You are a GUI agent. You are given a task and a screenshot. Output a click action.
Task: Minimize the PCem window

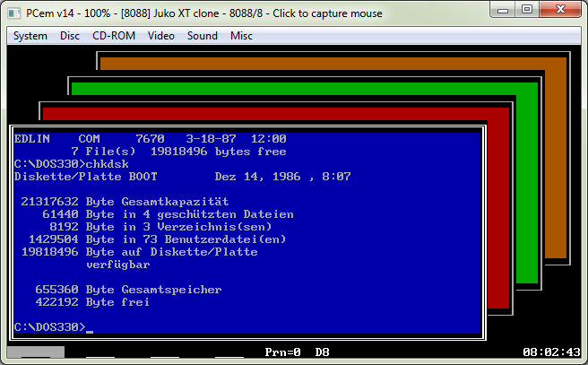pyautogui.click(x=503, y=10)
